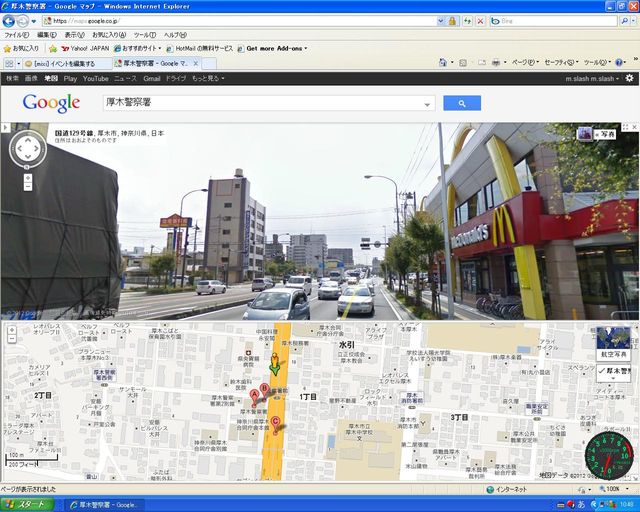Expand the おすすめサイト favorites dropdown
Image resolution: width=640 pixels, height=512 pixels.
click(139, 48)
